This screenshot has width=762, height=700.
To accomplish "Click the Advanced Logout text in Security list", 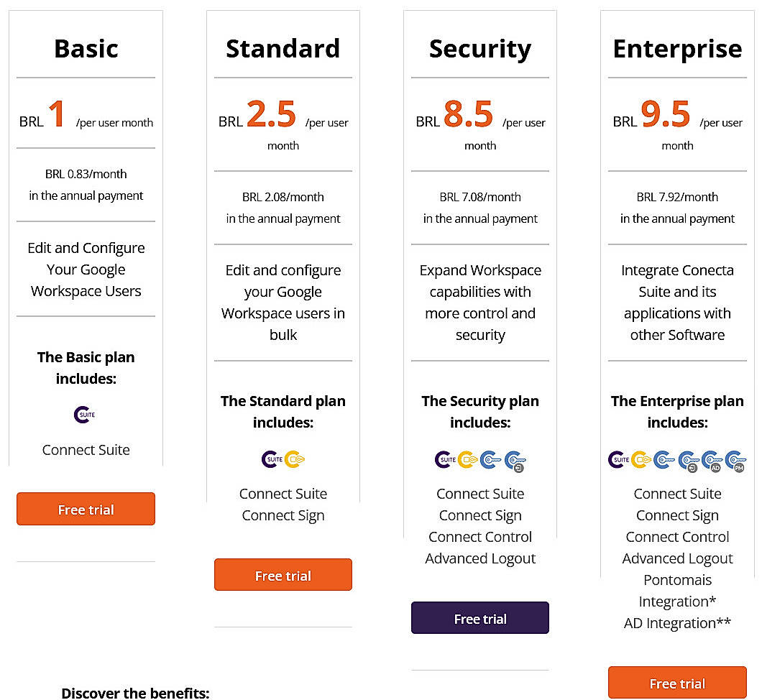I will tap(480, 558).
